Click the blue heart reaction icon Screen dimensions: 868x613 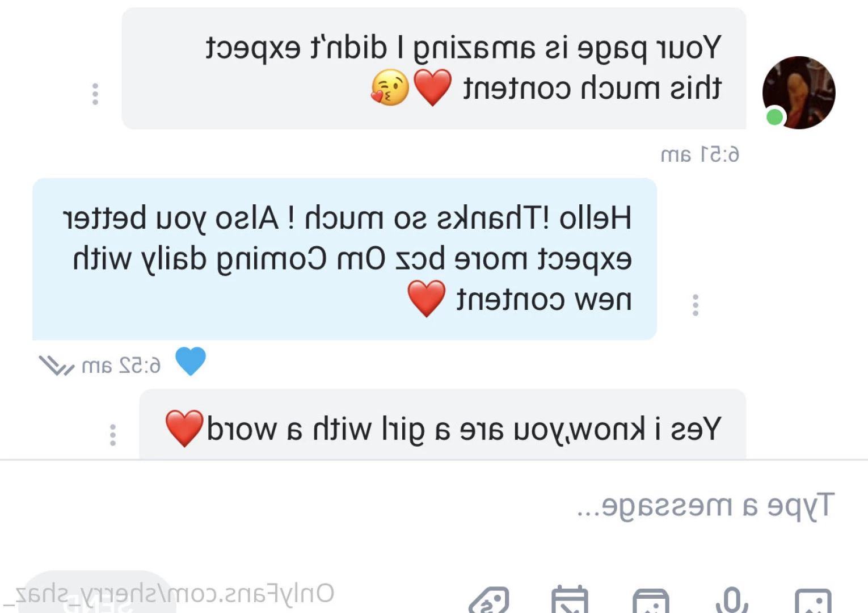tap(190, 361)
